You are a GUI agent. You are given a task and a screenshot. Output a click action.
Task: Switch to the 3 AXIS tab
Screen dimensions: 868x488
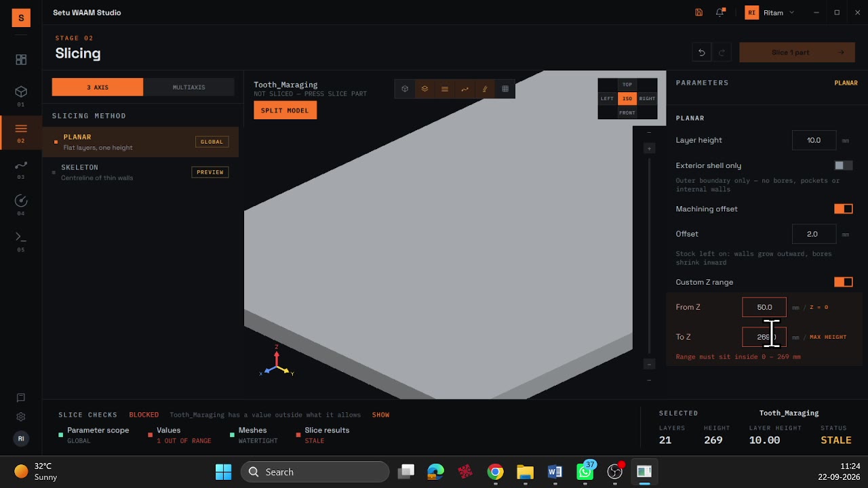tap(98, 87)
